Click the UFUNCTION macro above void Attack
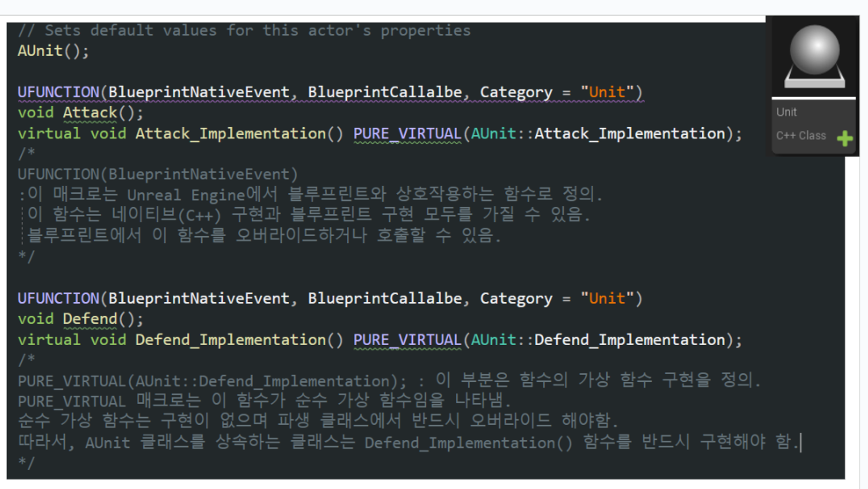This screenshot has width=868, height=489. pos(58,92)
